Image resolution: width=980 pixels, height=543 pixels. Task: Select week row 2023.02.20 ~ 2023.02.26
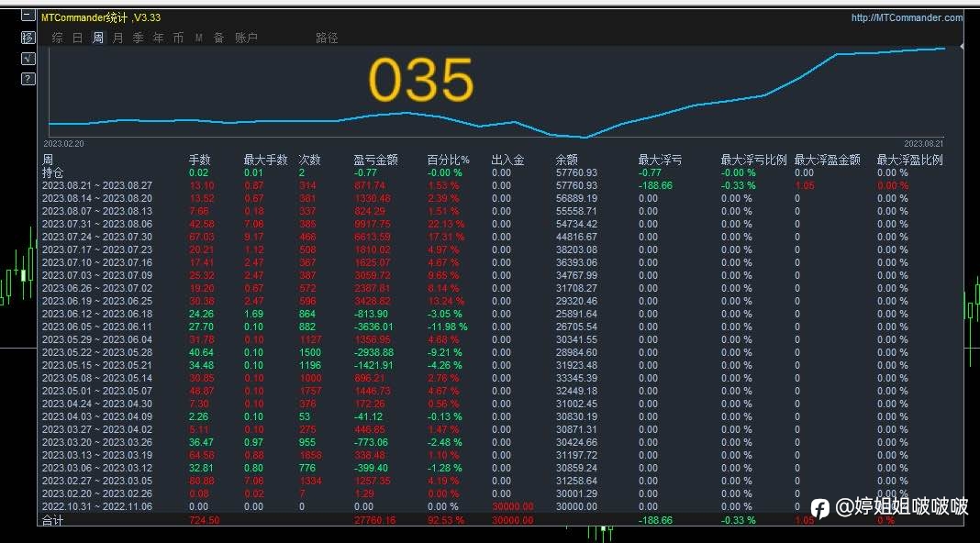(x=97, y=493)
